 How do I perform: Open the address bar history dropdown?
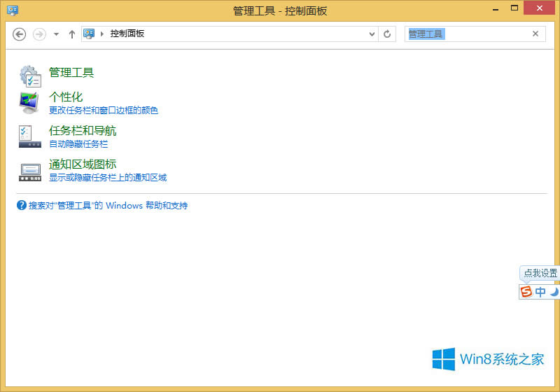pyautogui.click(x=372, y=34)
